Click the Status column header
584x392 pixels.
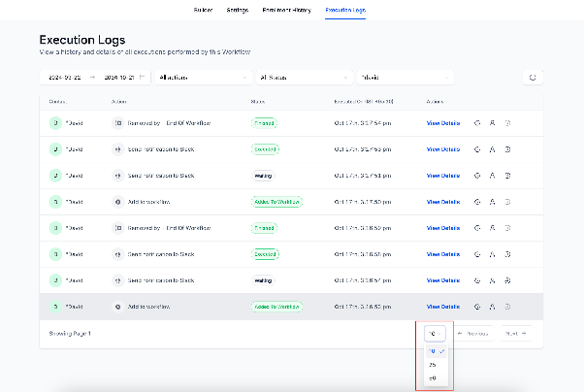click(258, 102)
